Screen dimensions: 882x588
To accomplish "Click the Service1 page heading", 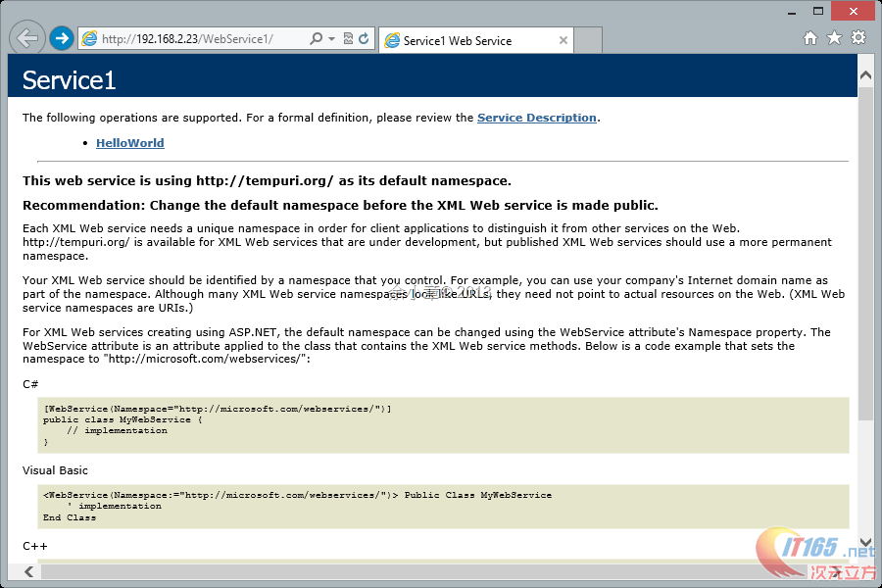I will [70, 80].
